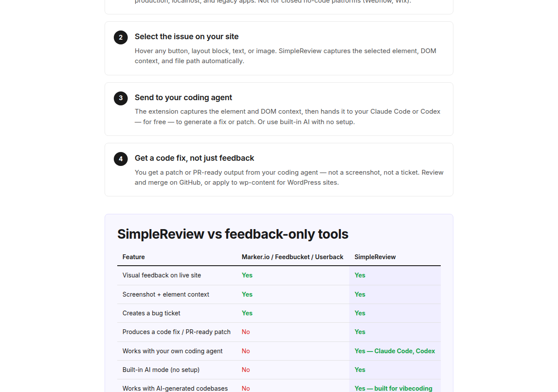Screen dimensions: 558x392
Task: Select "Works with your own coding agent" row label
Action: pos(173,351)
